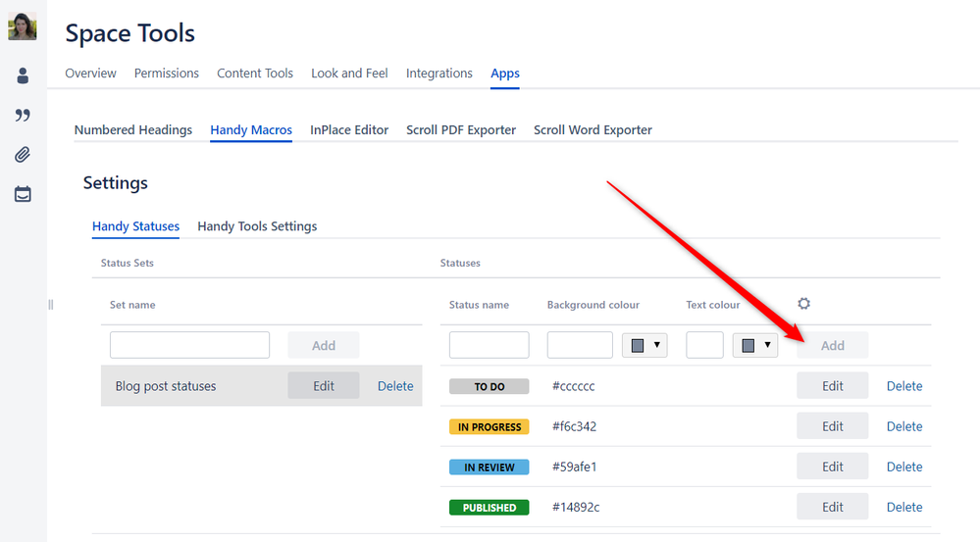The width and height of the screenshot is (980, 542).
Task: Focus the Set name input field
Action: [x=190, y=345]
